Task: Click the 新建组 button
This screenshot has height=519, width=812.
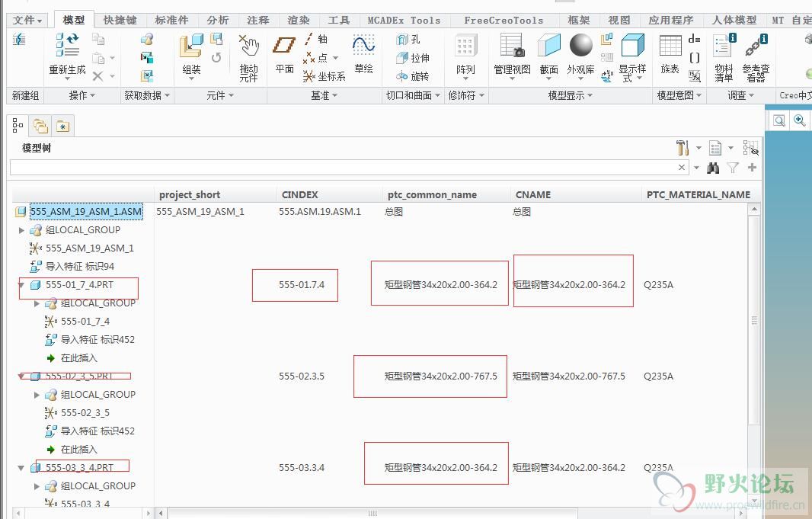Action: click(25, 95)
